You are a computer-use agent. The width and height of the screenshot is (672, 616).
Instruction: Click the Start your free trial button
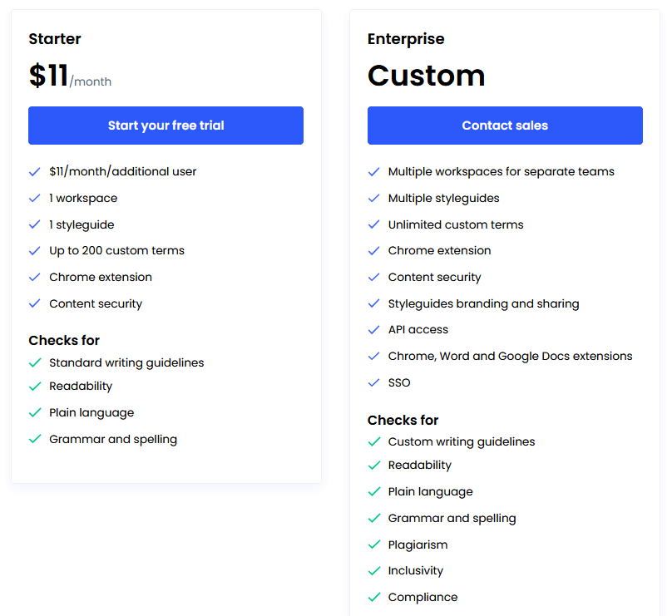pyautogui.click(x=166, y=126)
